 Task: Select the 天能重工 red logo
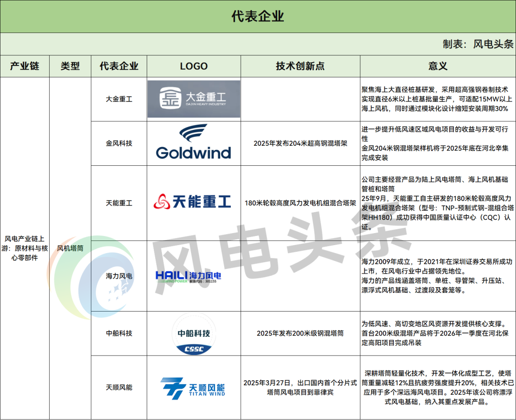[193, 203]
